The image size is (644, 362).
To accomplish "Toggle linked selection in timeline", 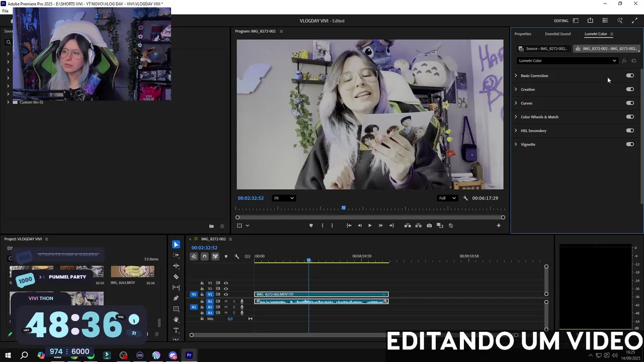I will pos(215,256).
